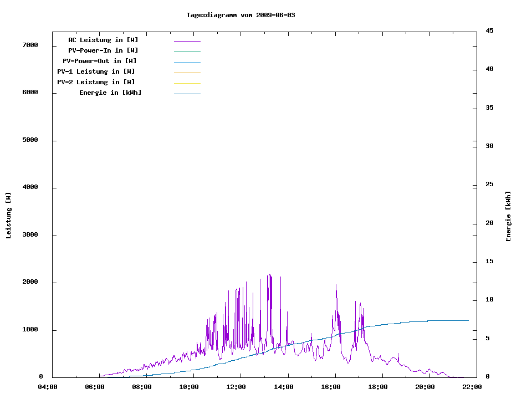Click the 7000 label on the left axis
The image size is (532, 399).
click(x=30, y=45)
